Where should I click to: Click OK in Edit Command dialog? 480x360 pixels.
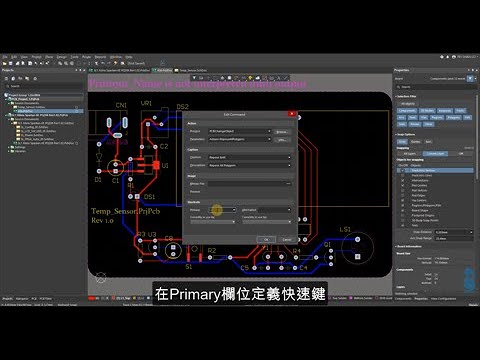(x=266, y=239)
